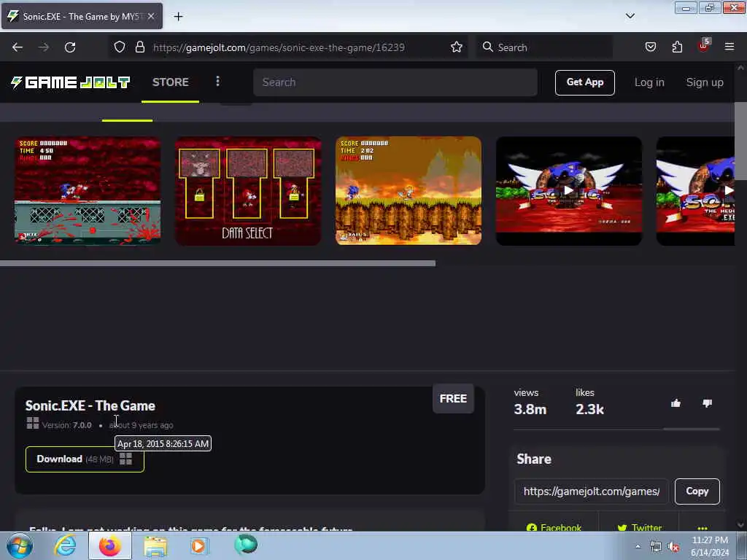Click the network tray icon
Screen dimensions: 747x560
pos(656,547)
